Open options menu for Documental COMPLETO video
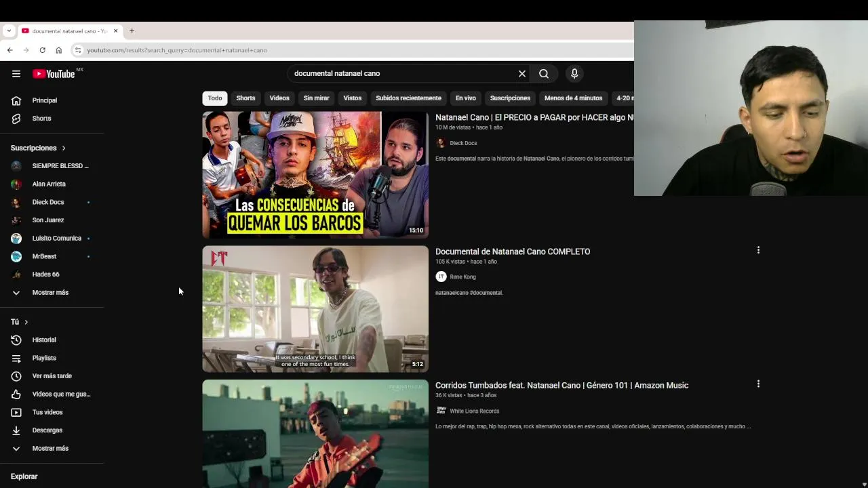 758,250
